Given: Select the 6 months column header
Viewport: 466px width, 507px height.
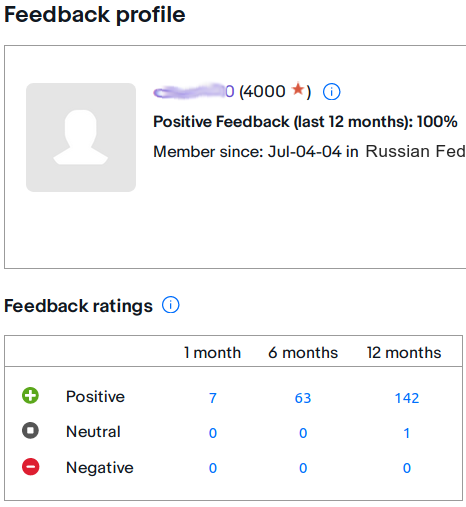Looking at the screenshot, I should pos(303,353).
